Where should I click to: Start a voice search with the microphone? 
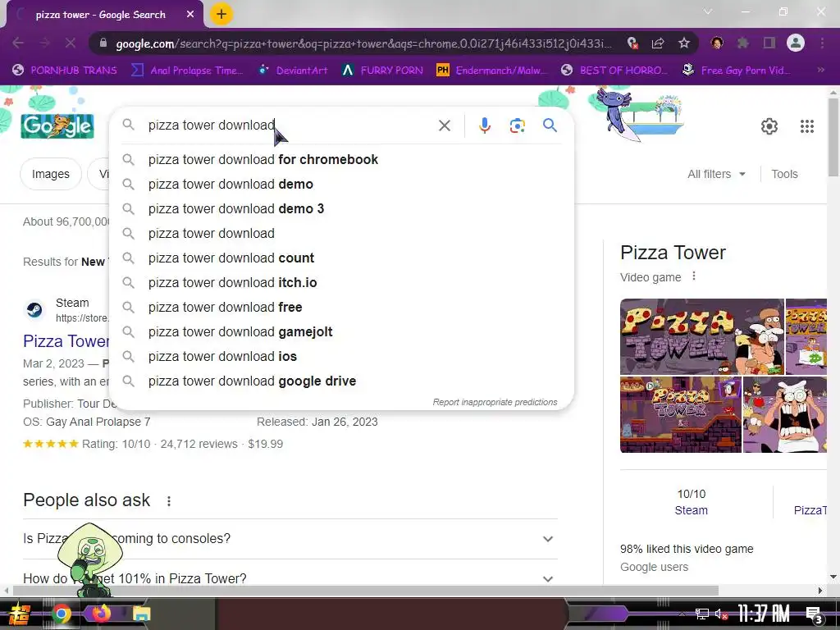click(484, 126)
